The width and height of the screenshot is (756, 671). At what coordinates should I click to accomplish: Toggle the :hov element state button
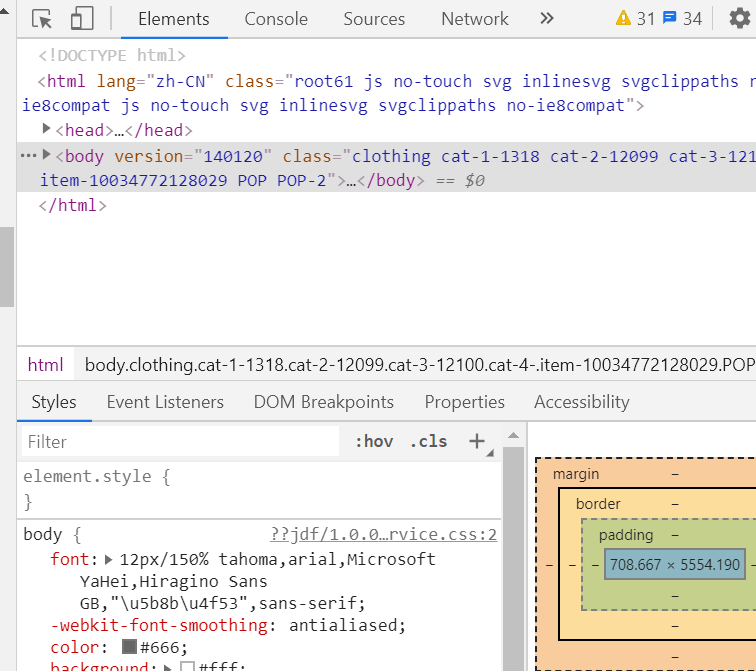(x=374, y=441)
